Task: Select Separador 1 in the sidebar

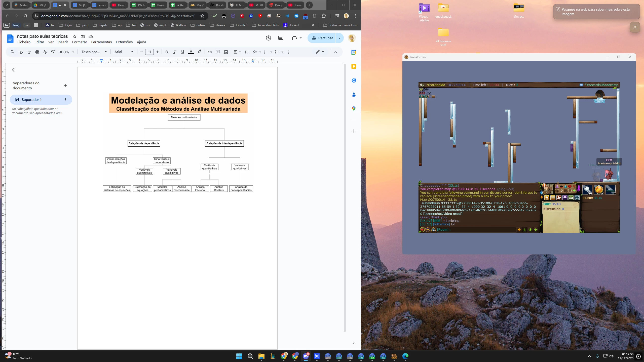Action: click(41, 100)
